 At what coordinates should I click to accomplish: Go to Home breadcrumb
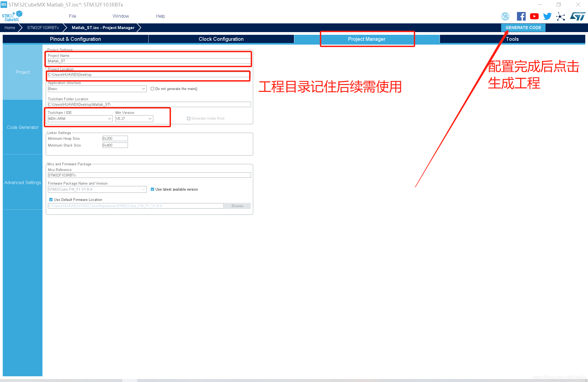pos(10,27)
